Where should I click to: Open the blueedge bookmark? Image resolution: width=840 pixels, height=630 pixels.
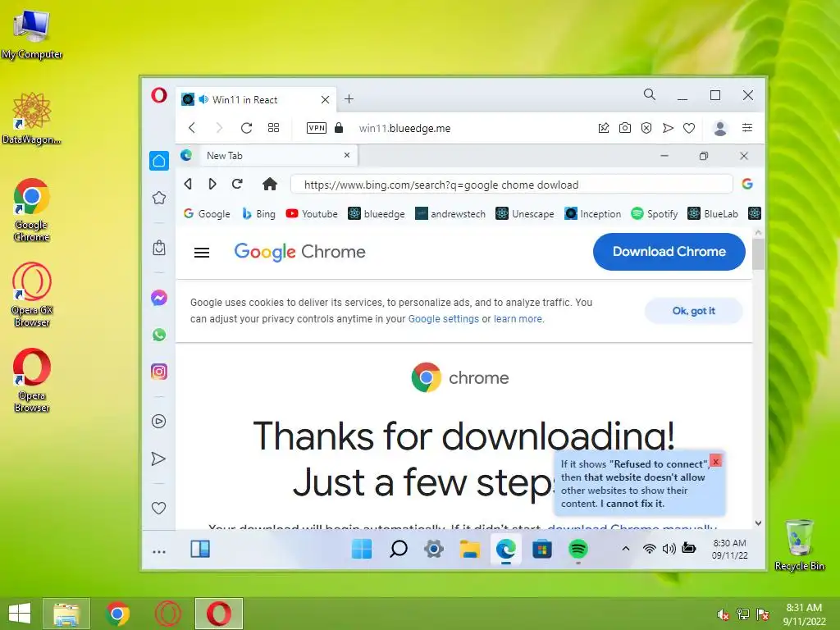tap(377, 214)
